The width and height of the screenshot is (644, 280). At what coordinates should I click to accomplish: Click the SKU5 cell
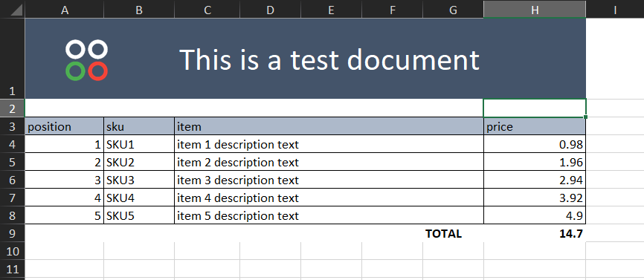139,215
